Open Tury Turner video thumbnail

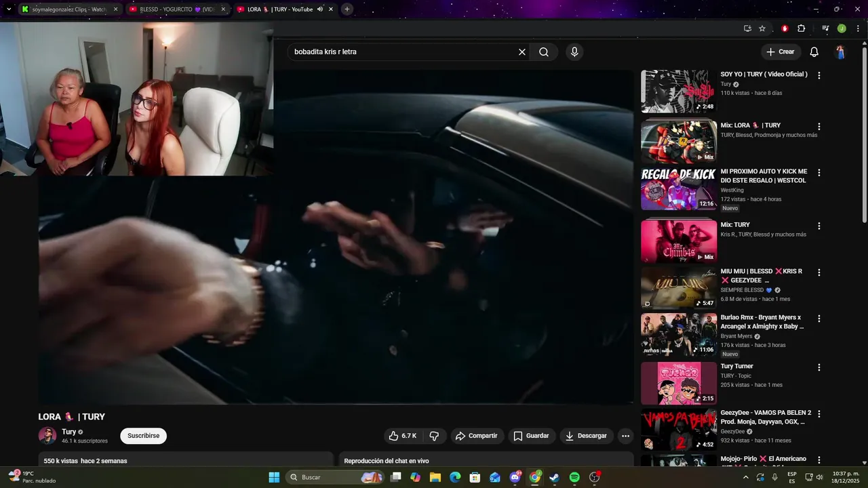pos(679,383)
